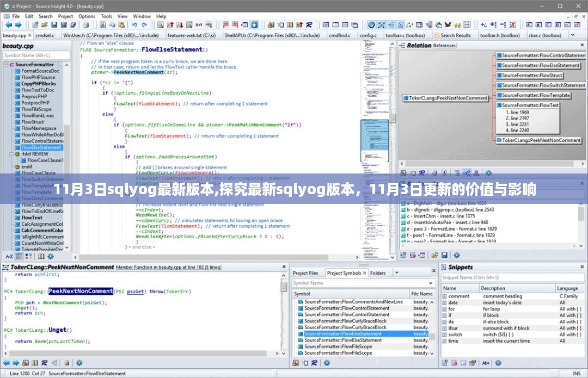
Task: Click the Ab icon in Snippets toolbar
Action: point(486,363)
